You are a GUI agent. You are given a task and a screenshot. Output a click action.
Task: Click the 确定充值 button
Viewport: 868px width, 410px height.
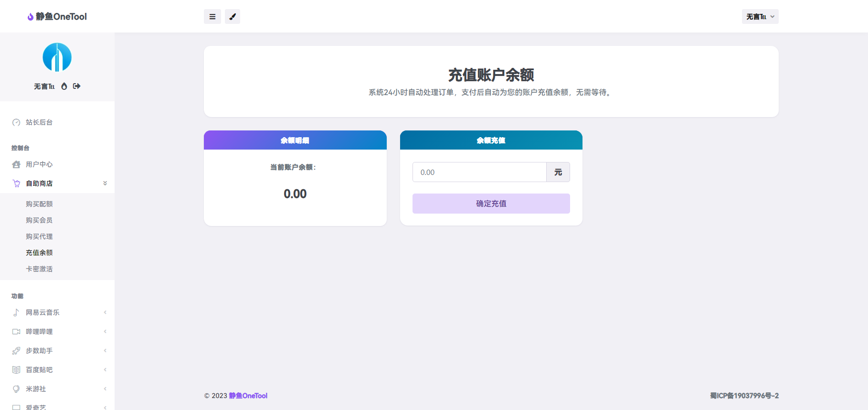point(491,204)
